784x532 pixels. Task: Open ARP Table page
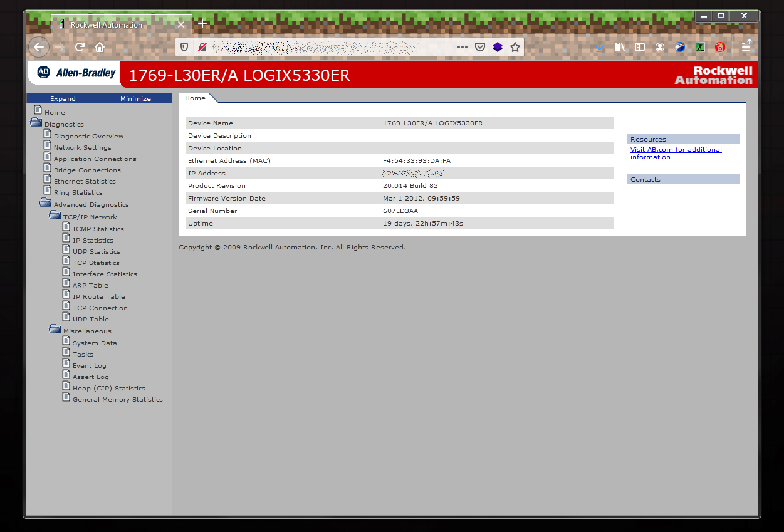[90, 285]
